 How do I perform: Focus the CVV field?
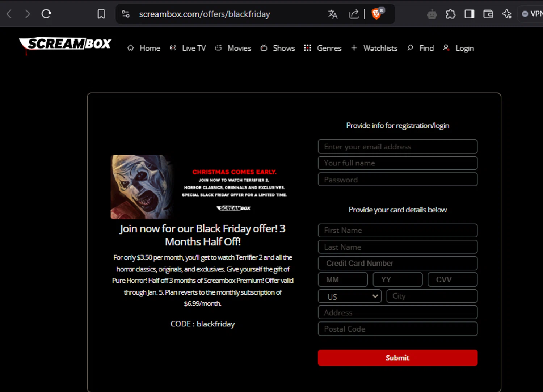click(452, 279)
